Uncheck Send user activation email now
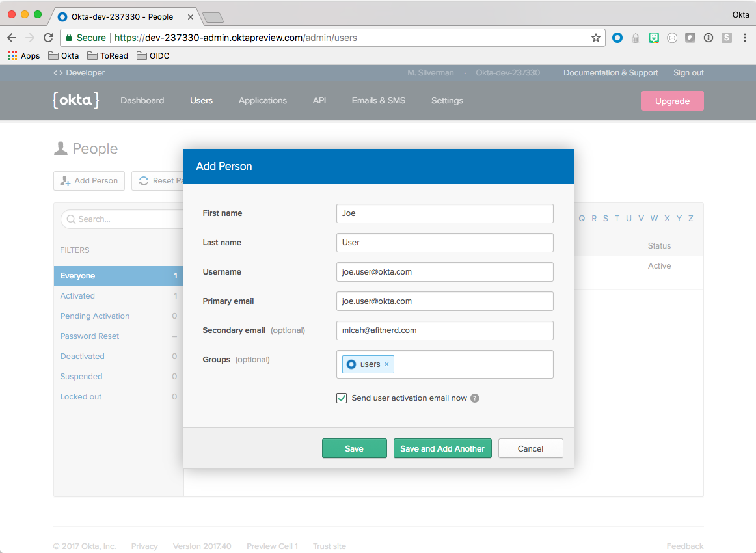 342,398
